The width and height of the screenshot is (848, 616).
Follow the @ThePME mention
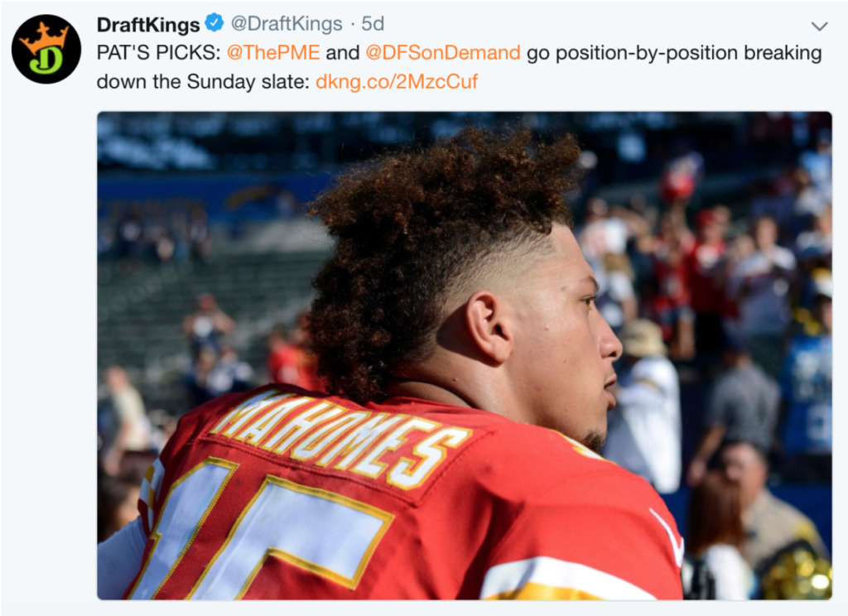pos(273,52)
